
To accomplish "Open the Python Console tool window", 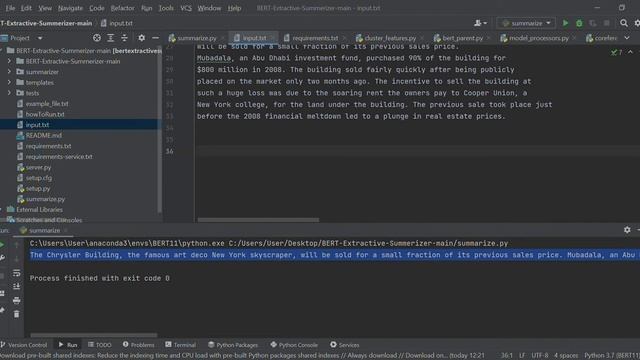I will pyautogui.click(x=294, y=345).
